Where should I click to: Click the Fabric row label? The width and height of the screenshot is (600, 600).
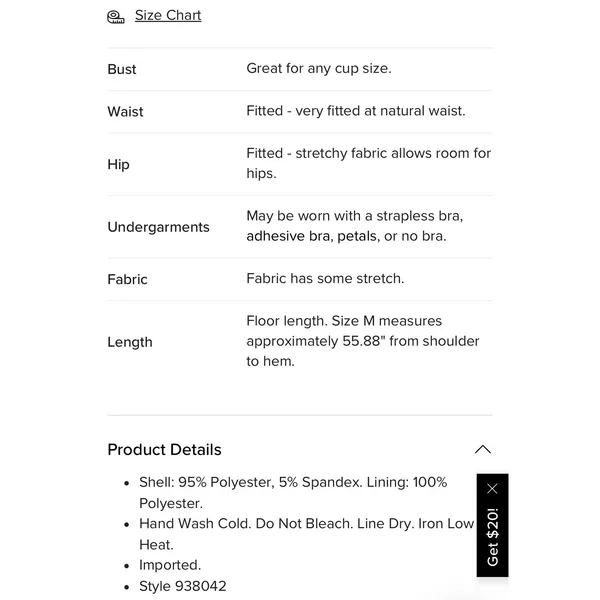point(127,279)
